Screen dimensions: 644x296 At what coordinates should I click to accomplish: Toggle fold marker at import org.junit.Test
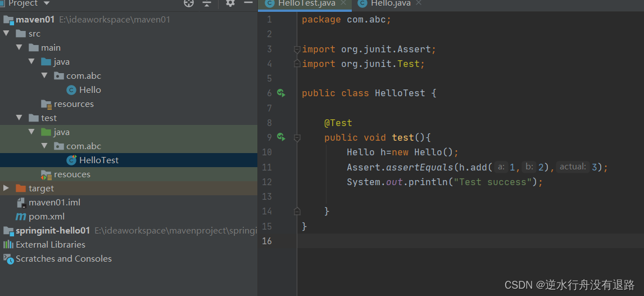coord(297,64)
